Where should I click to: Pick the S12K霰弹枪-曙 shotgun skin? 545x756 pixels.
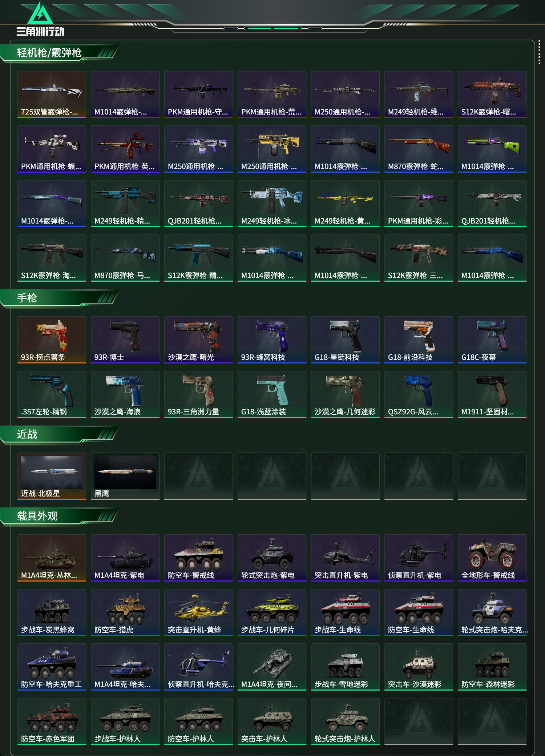492,94
